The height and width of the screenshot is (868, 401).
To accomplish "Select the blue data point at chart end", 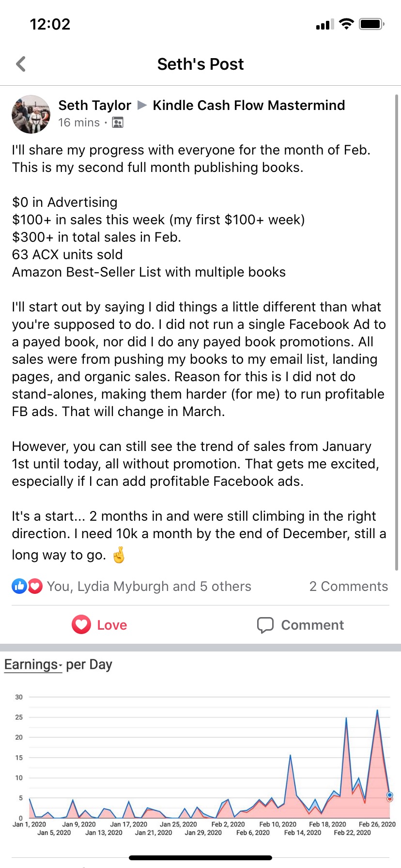I will pos(389,795).
